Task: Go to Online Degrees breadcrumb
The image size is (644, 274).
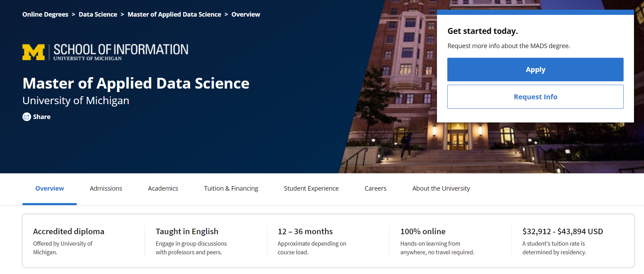Action: [x=45, y=15]
